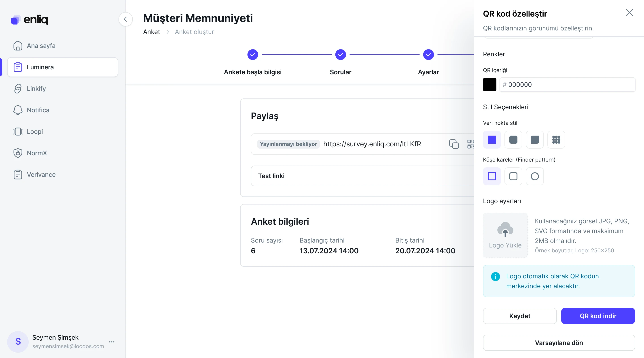Close the QR kod özelleştir panel
Image resolution: width=644 pixels, height=358 pixels.
(x=629, y=13)
